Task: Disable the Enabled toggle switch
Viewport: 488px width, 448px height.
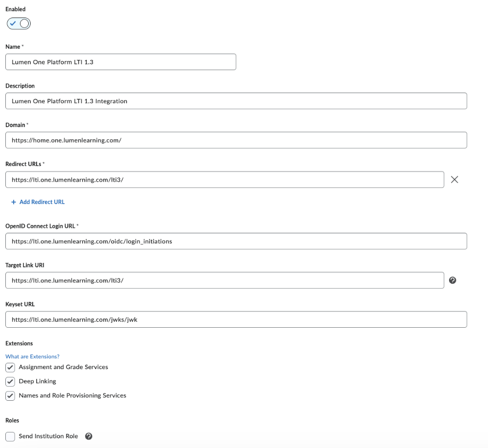Action: pyautogui.click(x=18, y=23)
